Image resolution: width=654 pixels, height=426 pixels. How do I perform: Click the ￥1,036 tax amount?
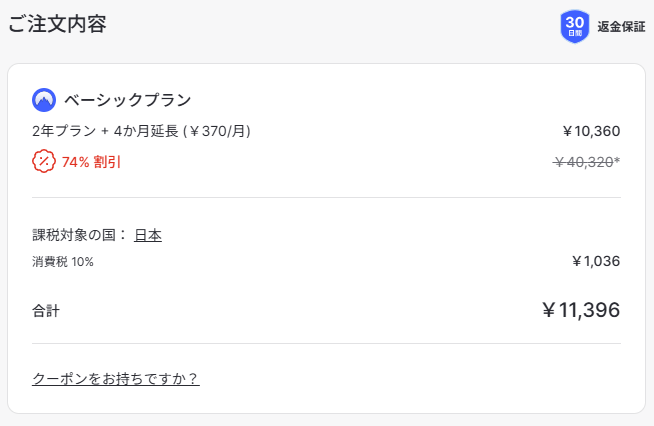coord(596,262)
